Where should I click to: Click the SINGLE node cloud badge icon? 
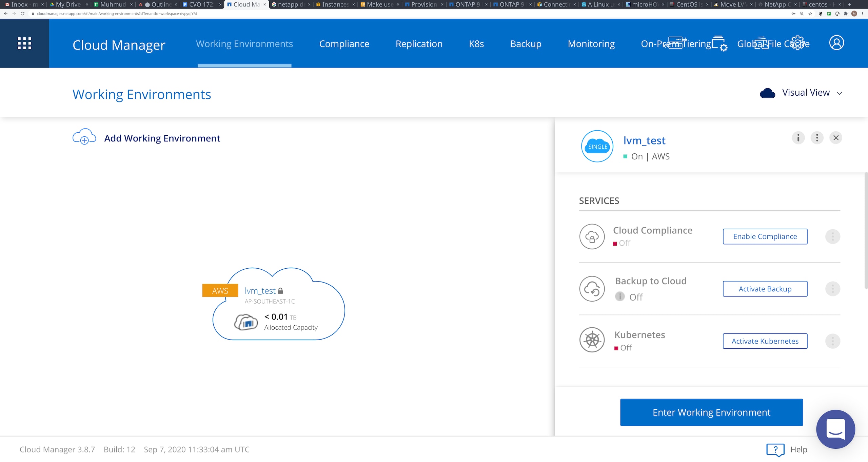click(597, 146)
